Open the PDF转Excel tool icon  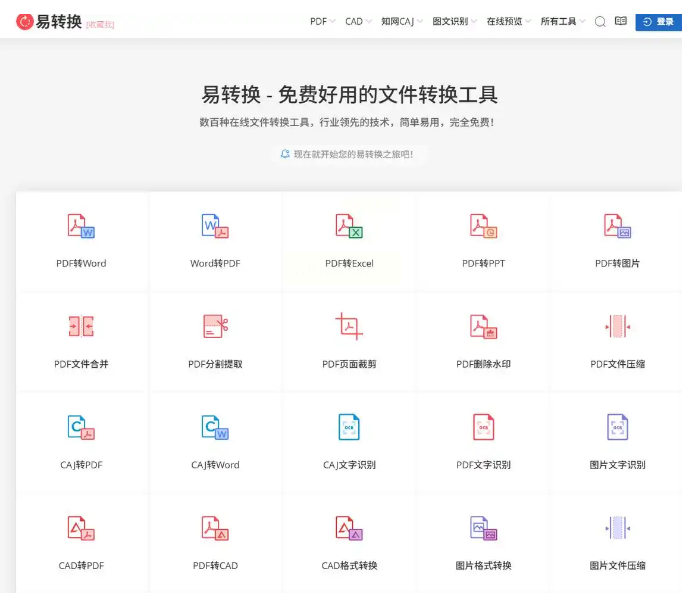[x=349, y=226]
